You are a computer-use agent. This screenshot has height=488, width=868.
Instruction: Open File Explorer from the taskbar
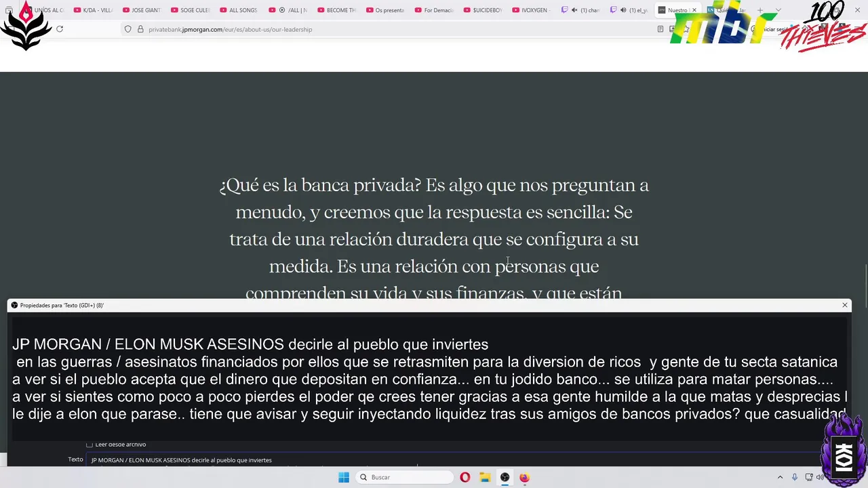(485, 477)
